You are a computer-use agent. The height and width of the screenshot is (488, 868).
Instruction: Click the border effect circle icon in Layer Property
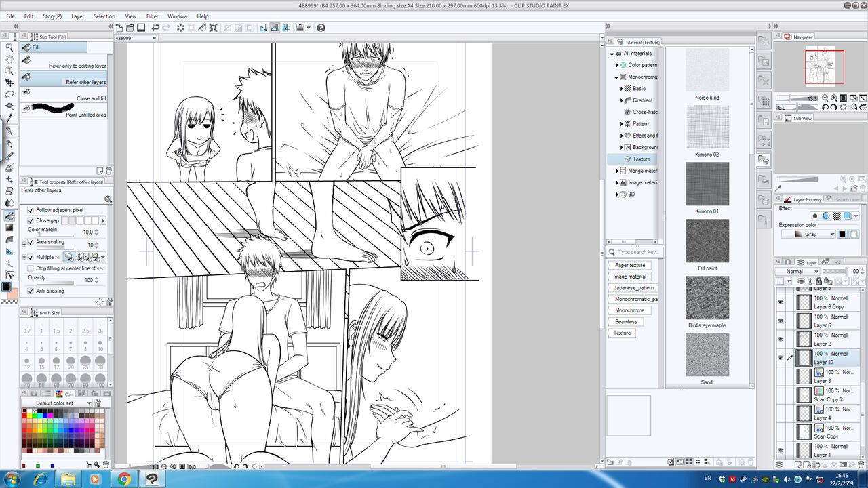tap(826, 216)
